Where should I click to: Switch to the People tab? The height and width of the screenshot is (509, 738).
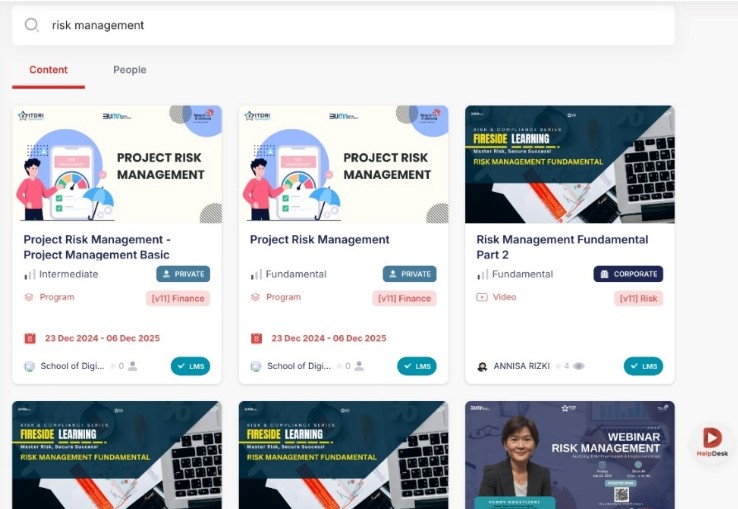coord(129,70)
